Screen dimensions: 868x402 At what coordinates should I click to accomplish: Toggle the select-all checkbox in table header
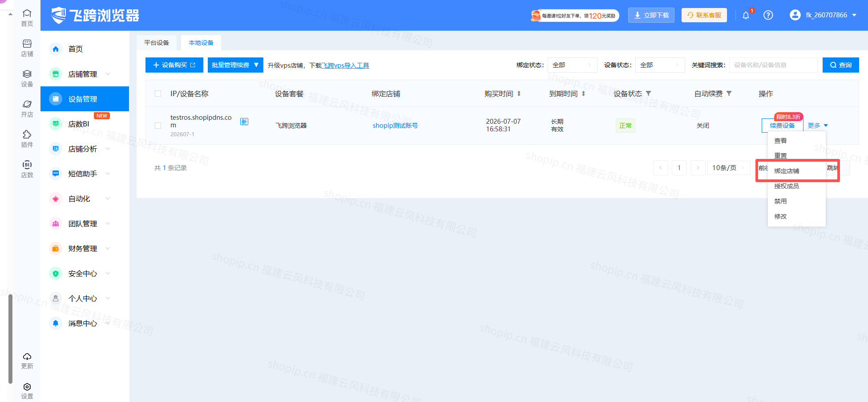158,93
